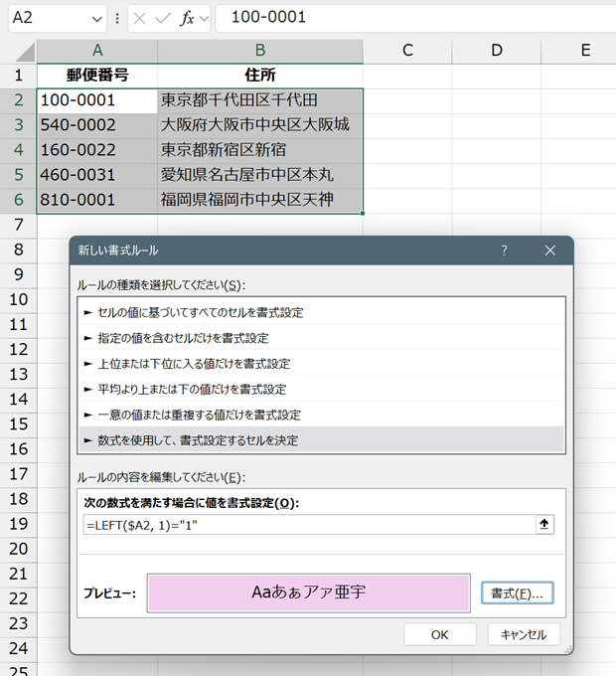The height and width of the screenshot is (676, 616).
Task: Click the collapse dialog arrow in formula field
Action: [x=544, y=524]
